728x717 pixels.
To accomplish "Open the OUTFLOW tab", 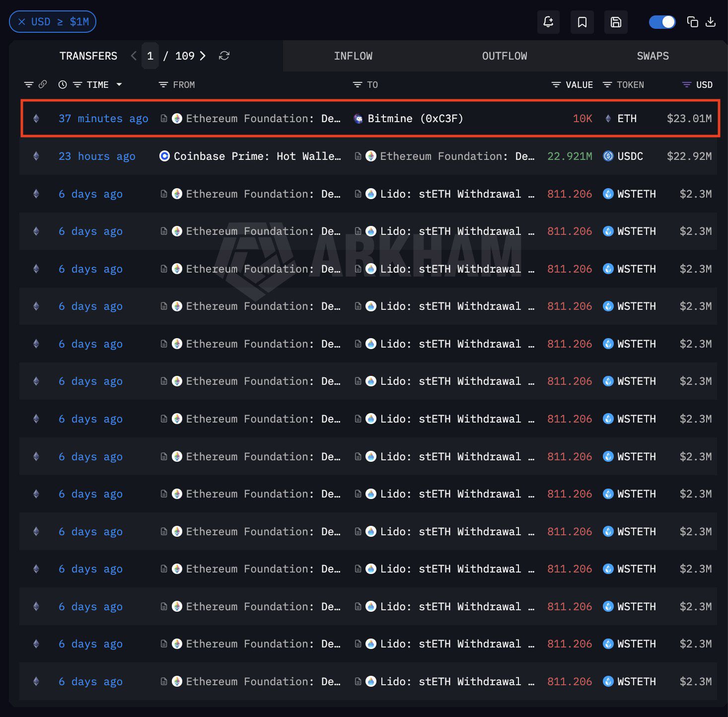I will click(x=505, y=56).
